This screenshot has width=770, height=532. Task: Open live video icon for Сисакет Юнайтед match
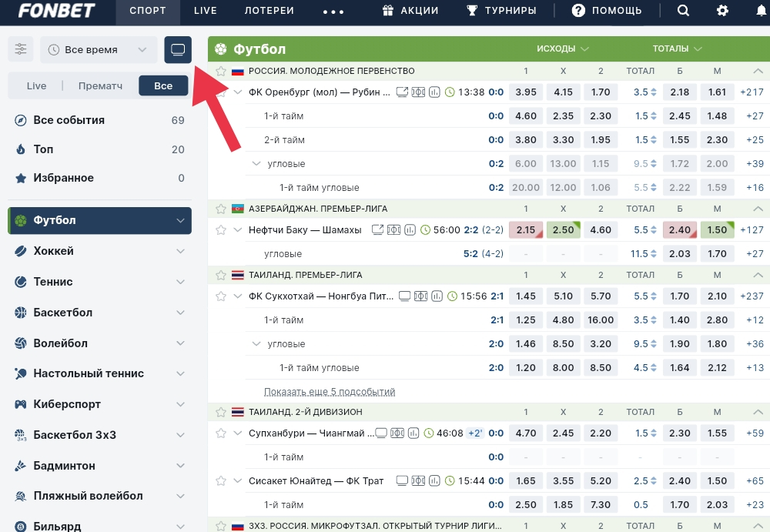pyautogui.click(x=401, y=480)
